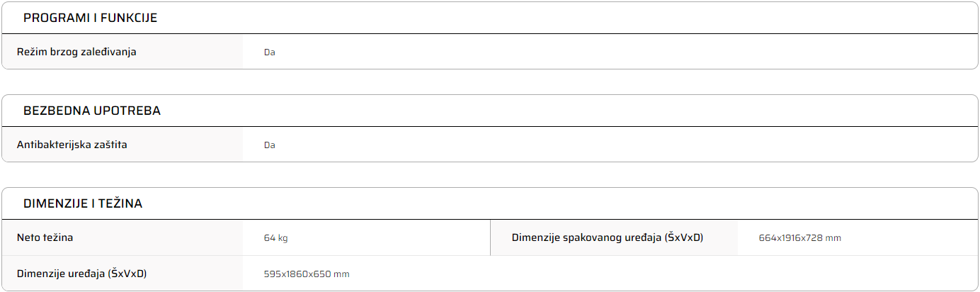
Task: Select the Dimenzije spakovanog uređaja label
Action: coord(607,237)
